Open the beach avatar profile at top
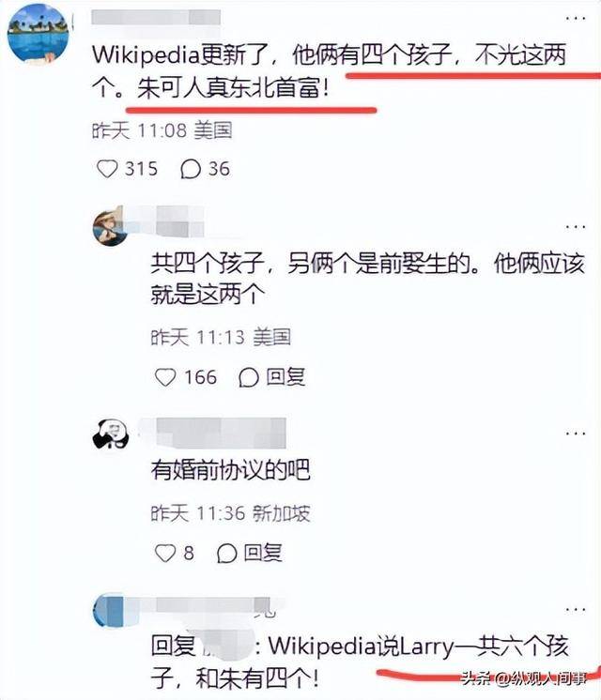Screen dimensions: 601x700 (x=39, y=35)
